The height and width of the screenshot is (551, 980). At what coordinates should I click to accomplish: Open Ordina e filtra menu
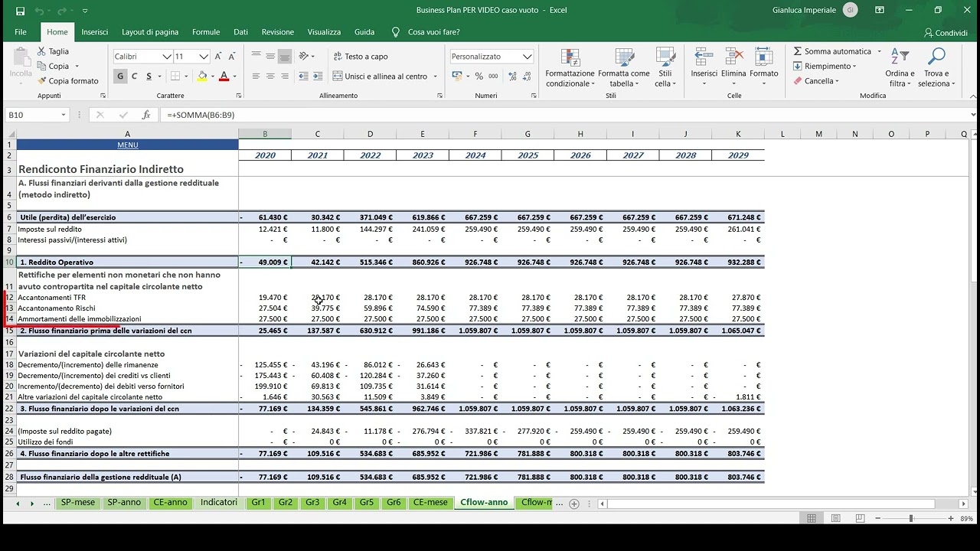click(900, 67)
